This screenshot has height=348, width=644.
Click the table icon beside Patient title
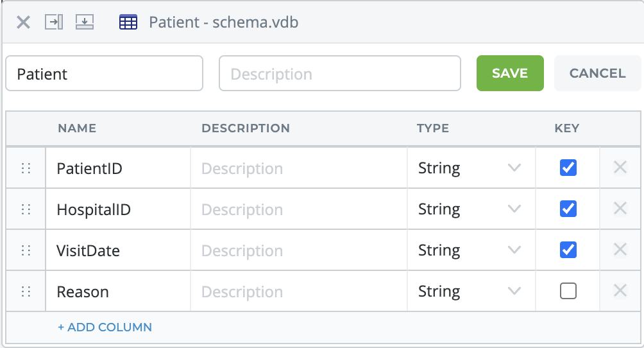coord(128,22)
